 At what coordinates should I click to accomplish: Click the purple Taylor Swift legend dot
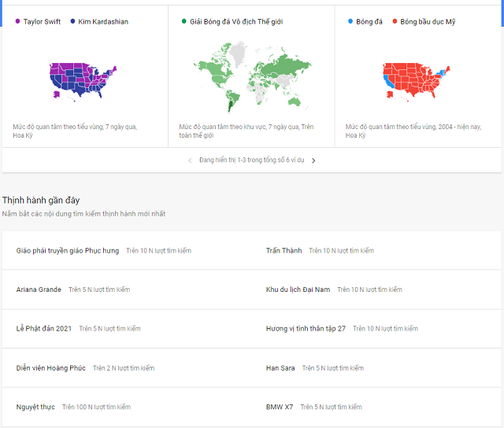click(x=18, y=21)
